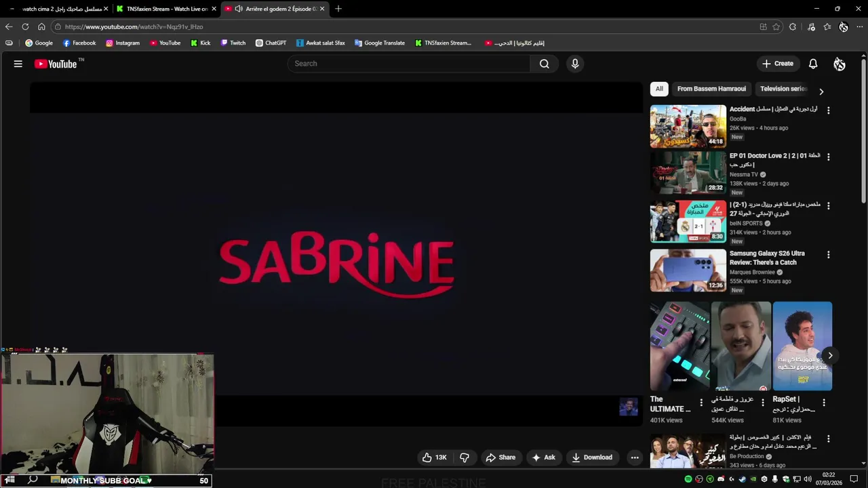868x488 pixels.
Task: Click the address bar URL
Action: (x=134, y=26)
